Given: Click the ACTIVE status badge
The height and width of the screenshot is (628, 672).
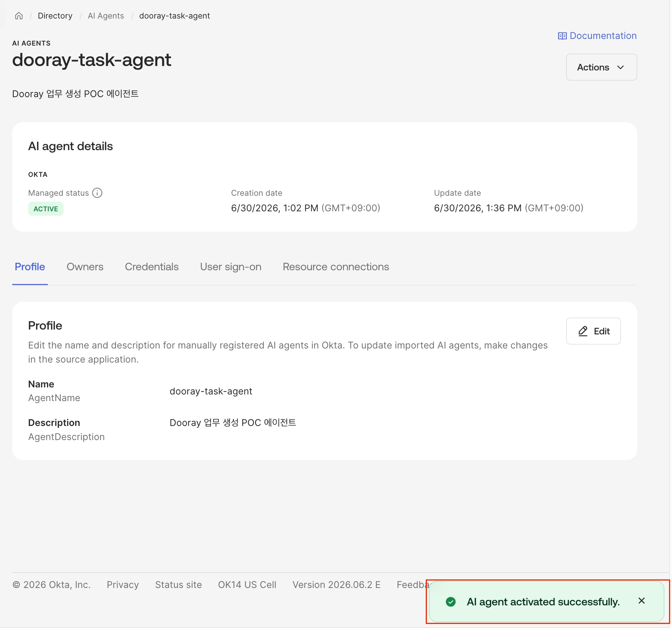Looking at the screenshot, I should pos(46,209).
